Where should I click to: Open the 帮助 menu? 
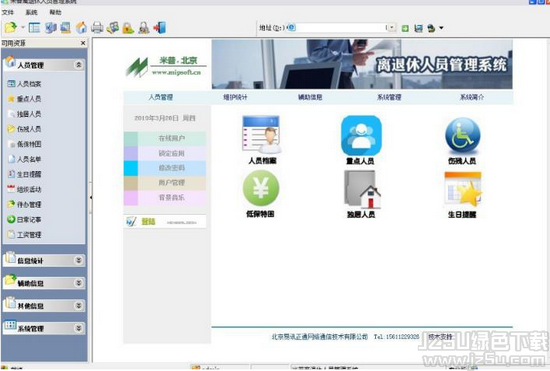pos(55,12)
